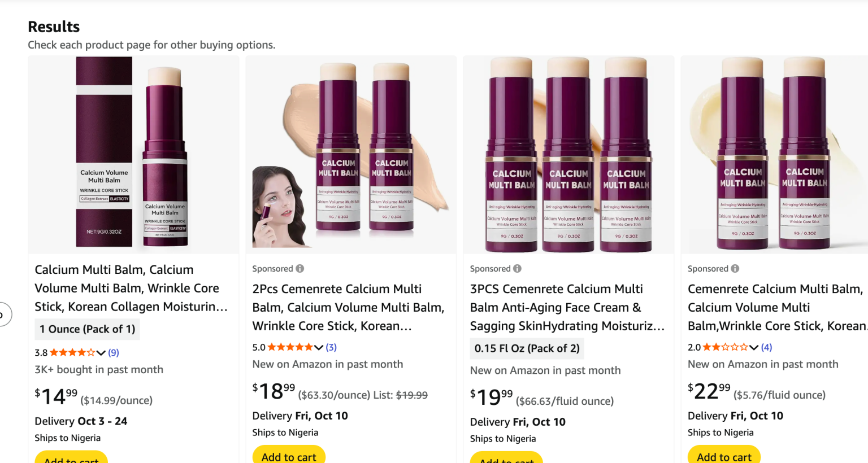Open Sponsored info icon on last Cemenrete listing

click(734, 268)
